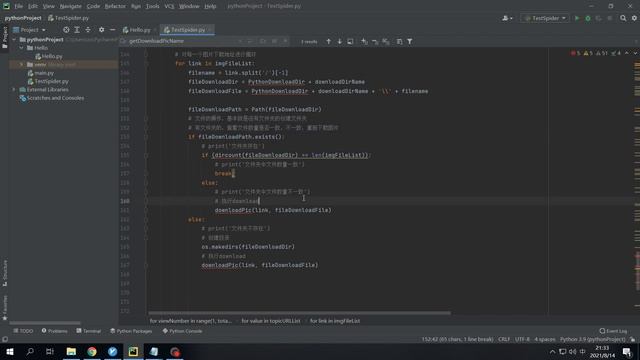Toggle the vertical Project side tab

coord(4,38)
